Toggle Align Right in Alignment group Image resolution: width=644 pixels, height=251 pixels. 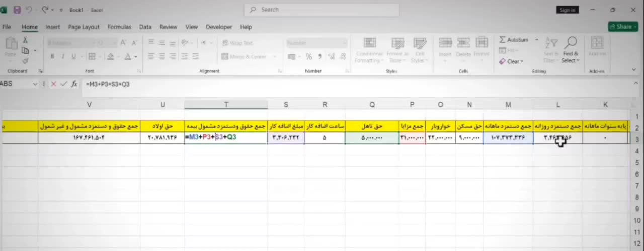tap(173, 56)
